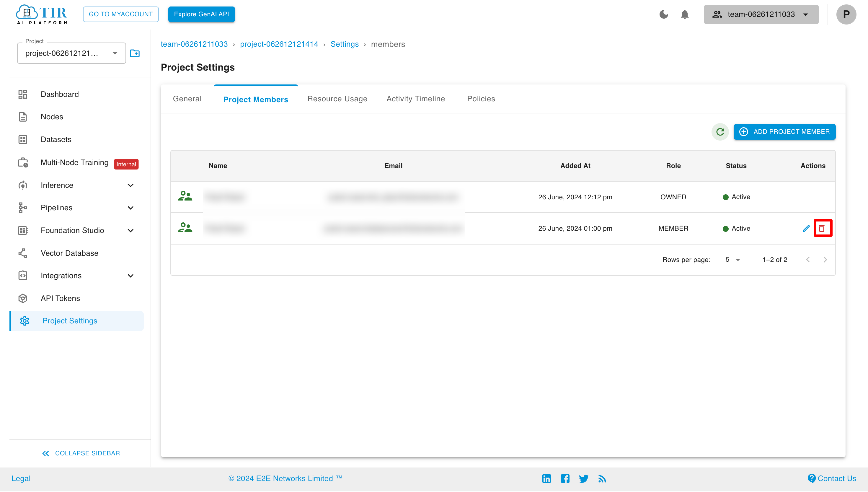Screen dimensions: 868x492
Task: Open Project Settings in the sidebar
Action: (x=77, y=321)
